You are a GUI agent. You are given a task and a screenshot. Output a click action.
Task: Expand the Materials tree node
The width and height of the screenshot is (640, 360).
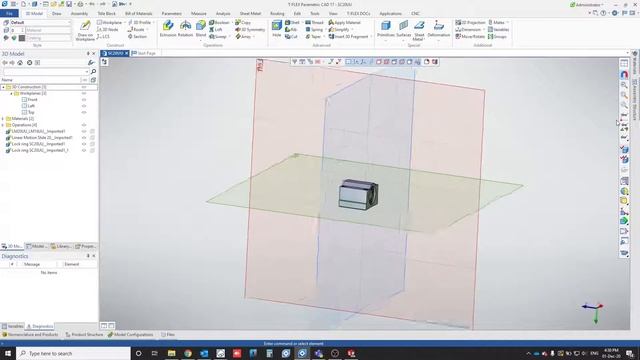click(3, 119)
